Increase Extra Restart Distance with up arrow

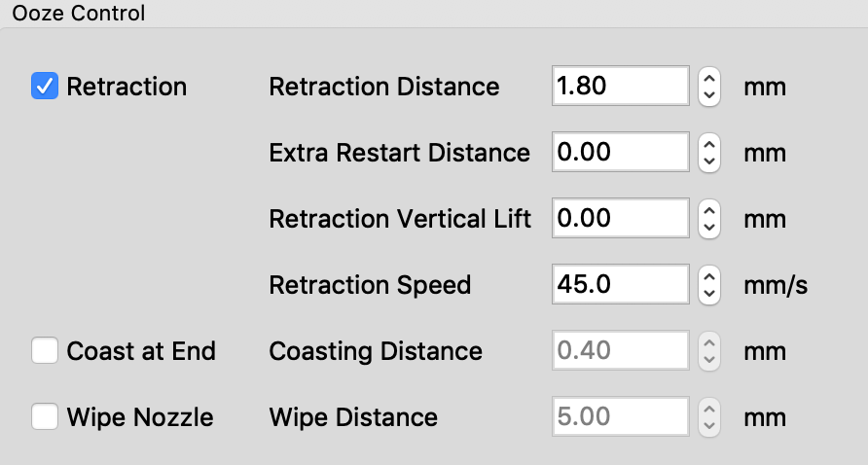[x=709, y=143]
